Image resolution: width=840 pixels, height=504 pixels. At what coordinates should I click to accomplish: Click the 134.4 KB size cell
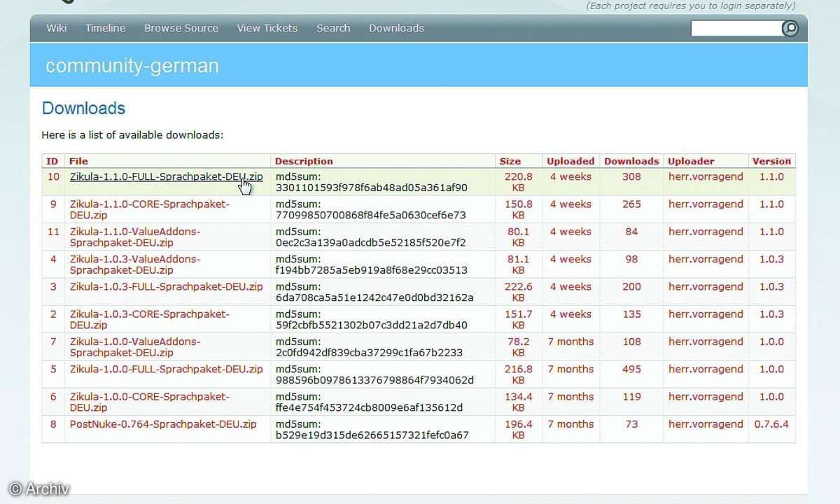518,402
